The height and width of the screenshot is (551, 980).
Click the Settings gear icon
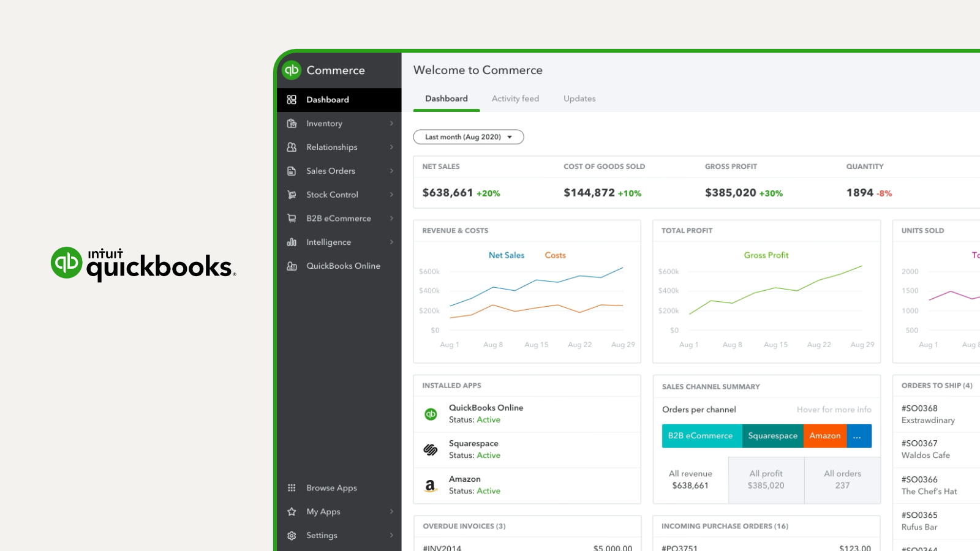click(292, 536)
